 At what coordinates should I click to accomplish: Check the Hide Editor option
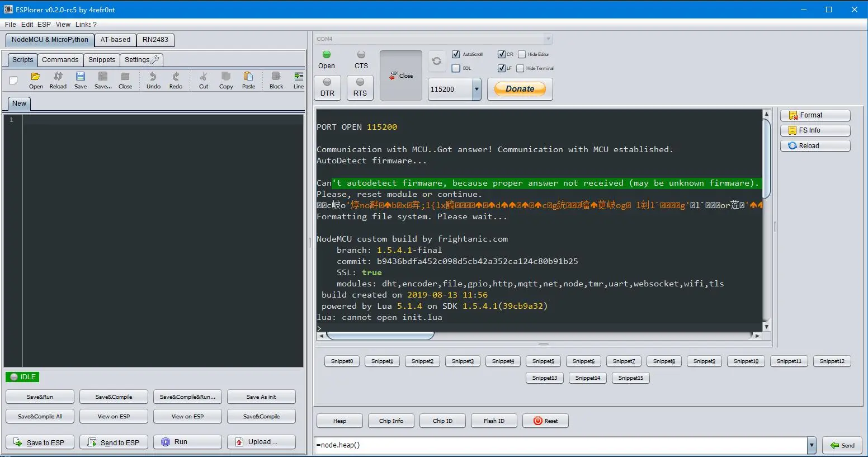click(x=522, y=54)
